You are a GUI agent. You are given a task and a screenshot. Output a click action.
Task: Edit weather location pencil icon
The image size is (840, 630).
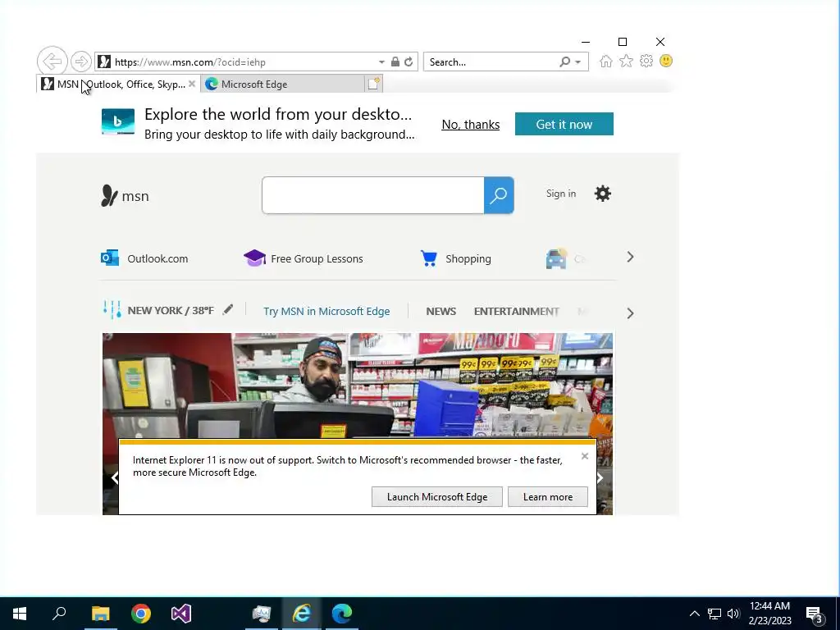click(228, 309)
